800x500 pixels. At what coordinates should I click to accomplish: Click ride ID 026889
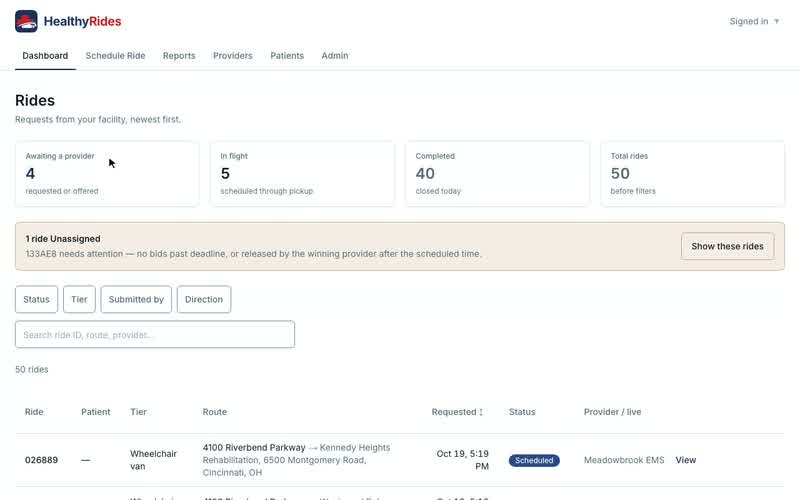[41, 460]
